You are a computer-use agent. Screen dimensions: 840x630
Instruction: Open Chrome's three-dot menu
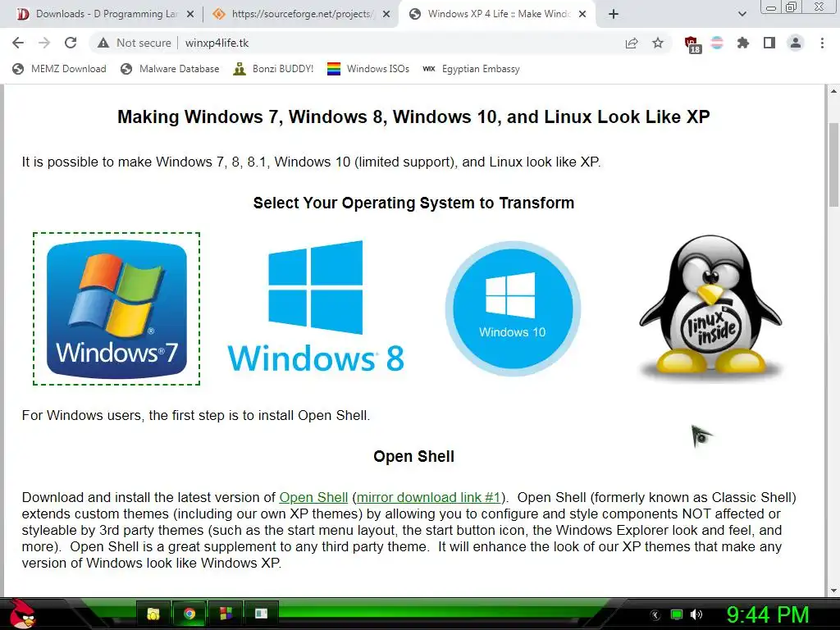pos(822,43)
